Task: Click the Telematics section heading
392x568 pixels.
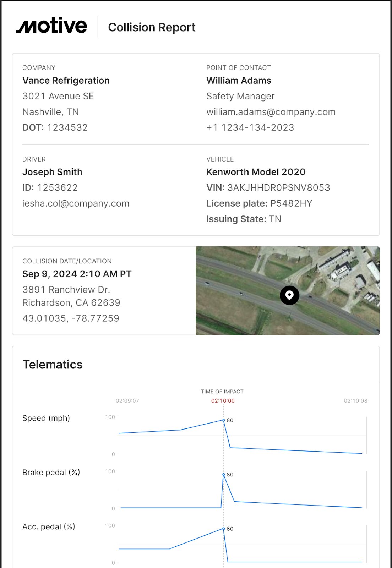Action: click(53, 365)
